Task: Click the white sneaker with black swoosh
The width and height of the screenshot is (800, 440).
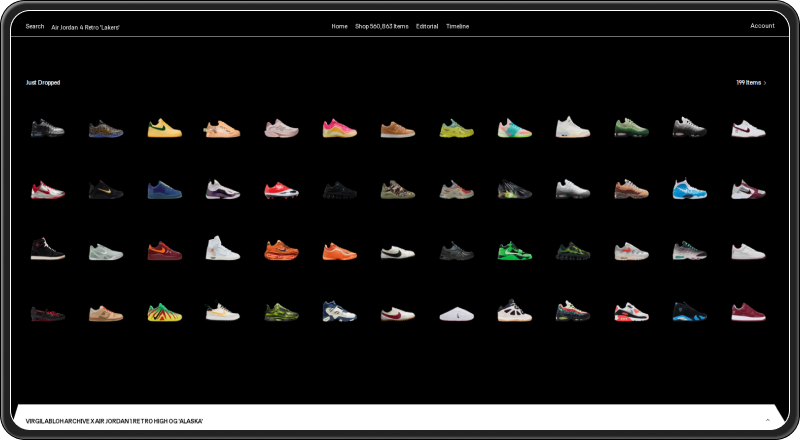Action: coord(397,252)
